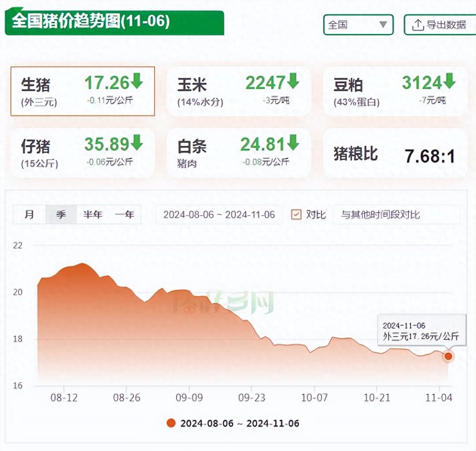The height and width of the screenshot is (451, 476).
Task: Switch to the 月 time range tab
Action: tap(29, 215)
